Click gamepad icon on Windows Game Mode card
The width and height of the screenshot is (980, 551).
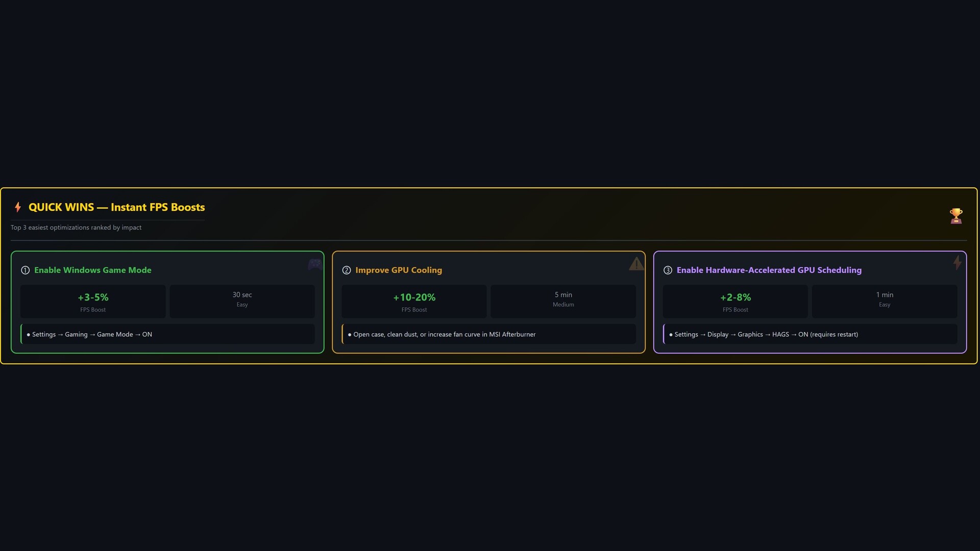click(x=314, y=264)
